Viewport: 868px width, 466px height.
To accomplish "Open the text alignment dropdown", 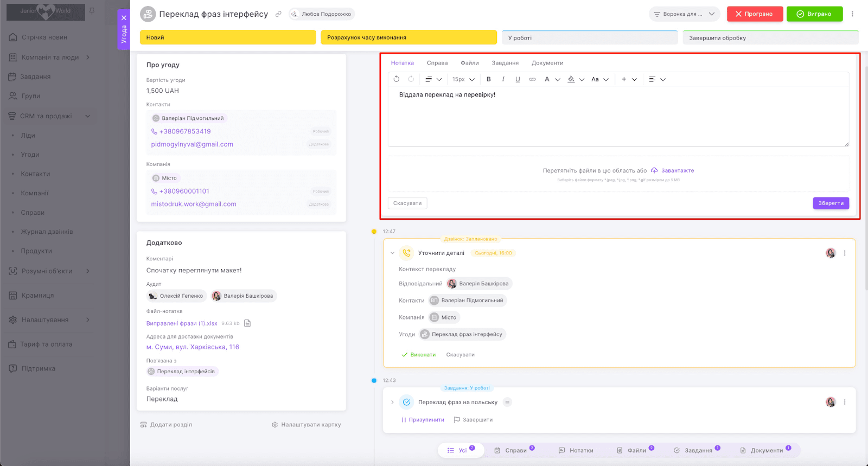I will 658,79.
